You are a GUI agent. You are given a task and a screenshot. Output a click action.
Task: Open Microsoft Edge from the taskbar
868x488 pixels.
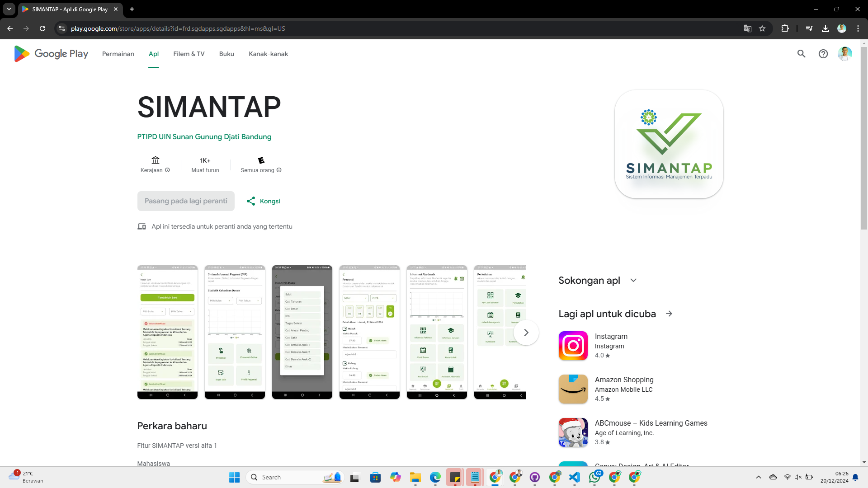click(x=435, y=477)
